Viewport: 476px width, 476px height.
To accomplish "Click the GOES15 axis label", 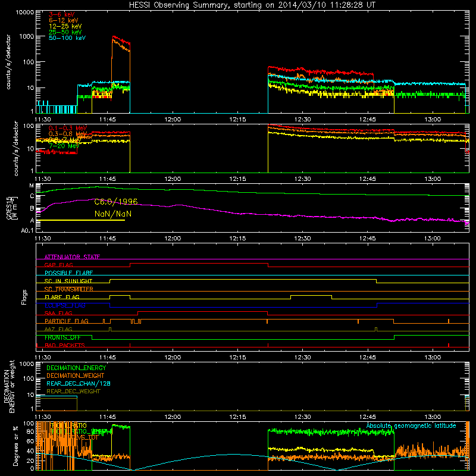I will tap(9, 208).
